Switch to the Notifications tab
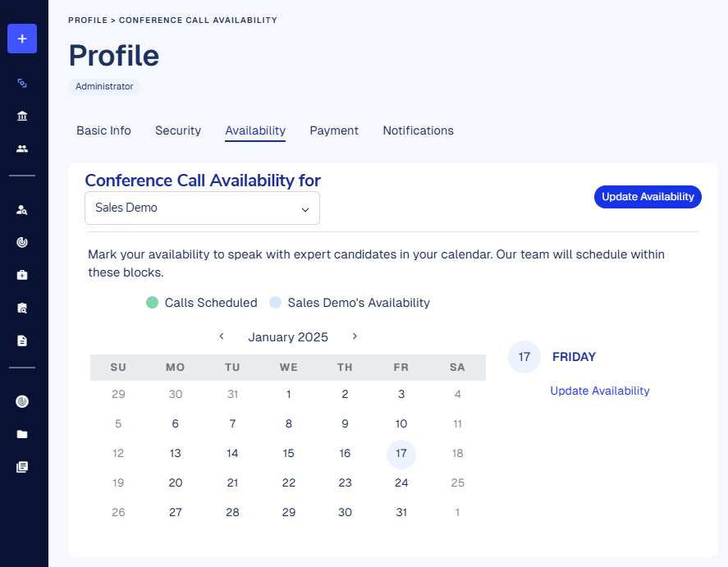Viewport: 728px width, 567px height. (x=418, y=130)
